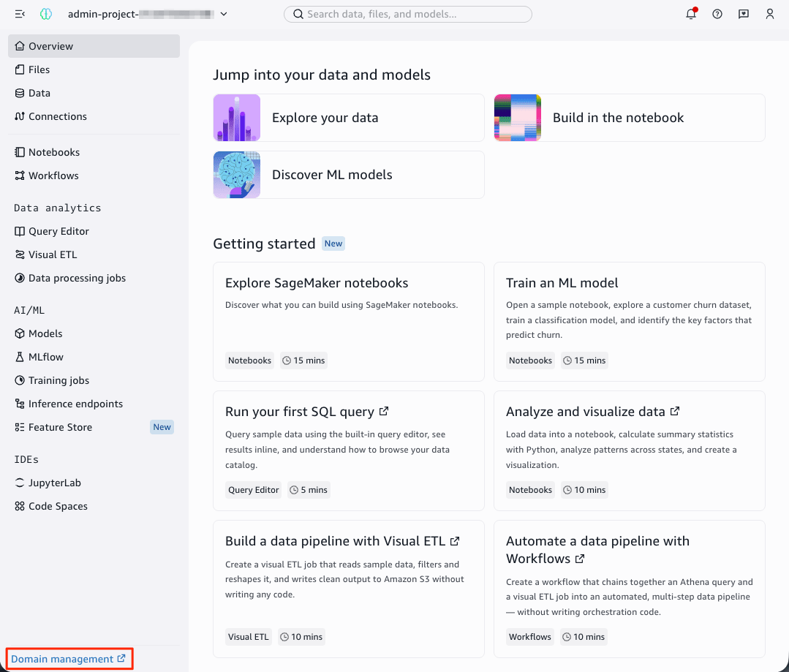Click the Query Editor icon in sidebar
789x672 pixels.
pyautogui.click(x=20, y=231)
